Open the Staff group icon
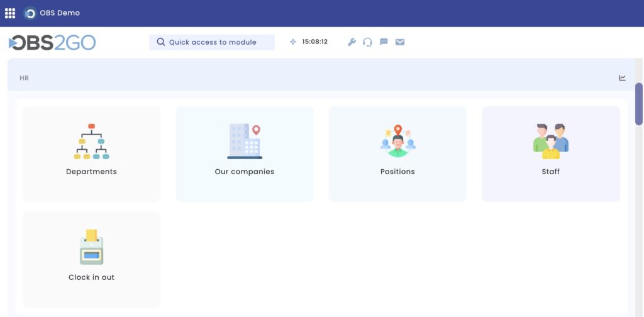This screenshot has width=644, height=317. pyautogui.click(x=551, y=142)
